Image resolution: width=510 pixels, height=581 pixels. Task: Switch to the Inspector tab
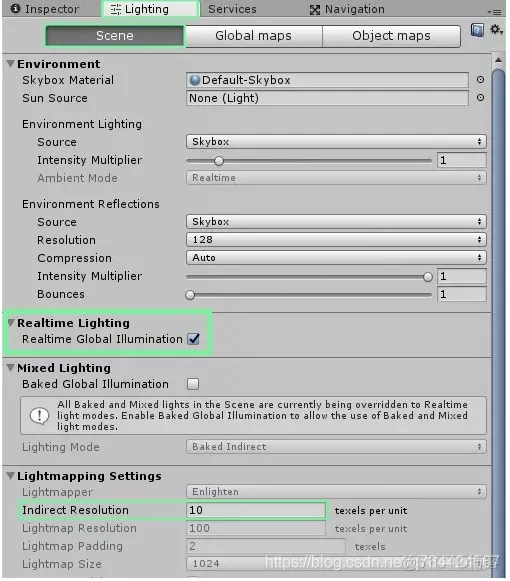click(45, 9)
